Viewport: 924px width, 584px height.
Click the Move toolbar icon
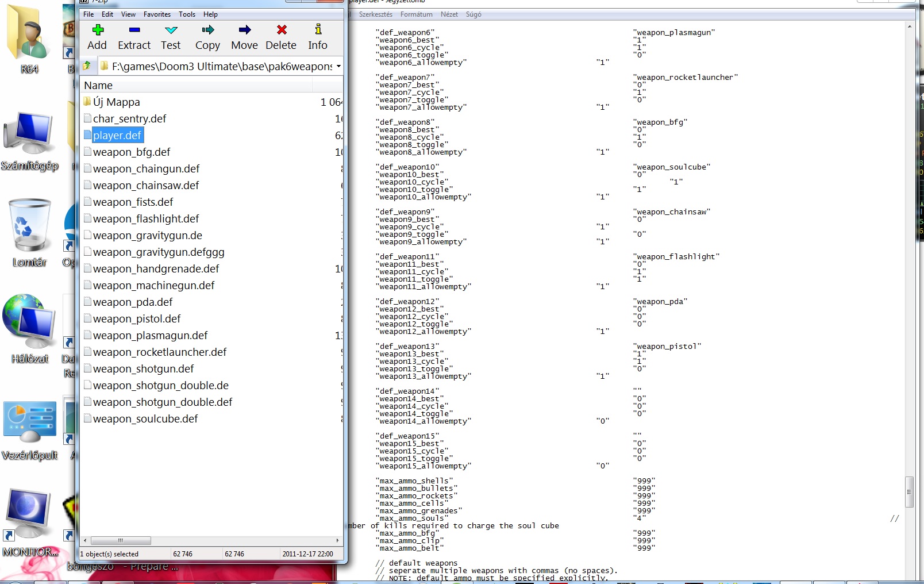tap(245, 30)
